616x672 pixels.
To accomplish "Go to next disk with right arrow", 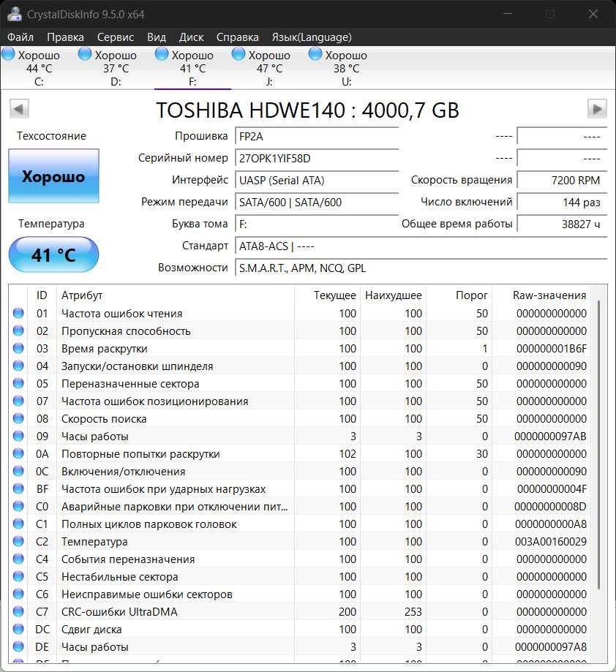I will (x=597, y=109).
